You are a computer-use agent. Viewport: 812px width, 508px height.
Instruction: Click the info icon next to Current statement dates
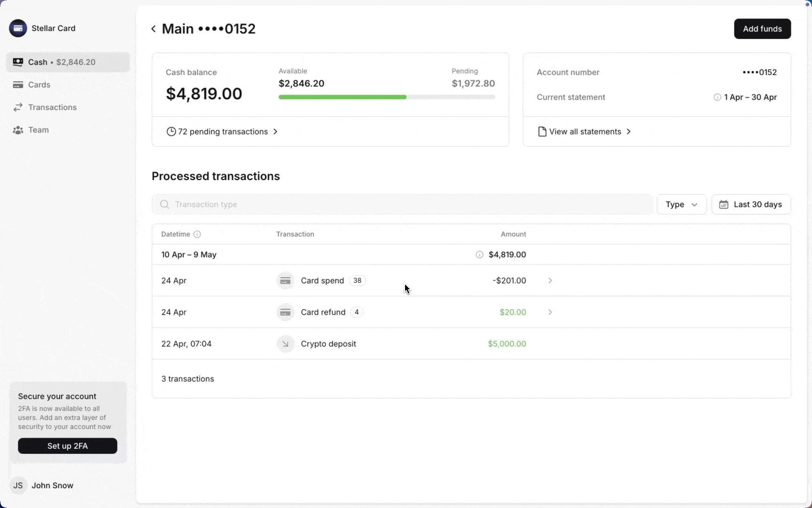pos(717,97)
